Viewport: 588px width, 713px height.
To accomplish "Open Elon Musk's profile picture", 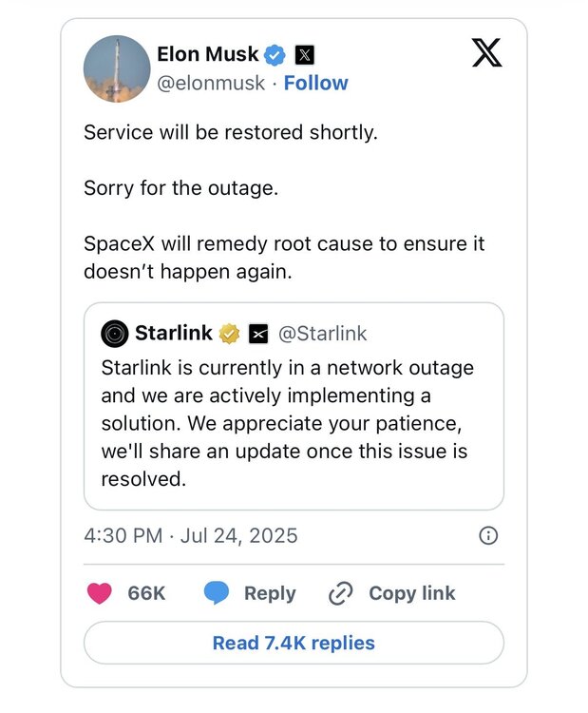I will (117, 70).
